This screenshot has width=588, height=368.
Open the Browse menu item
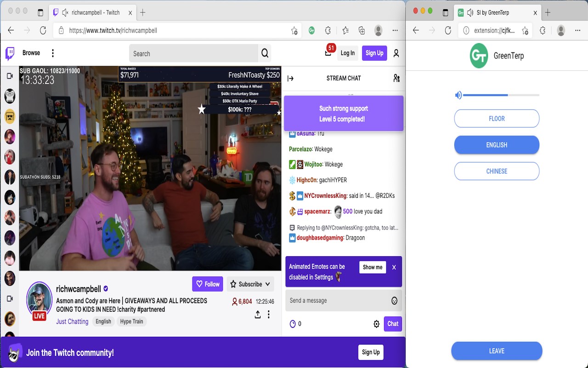[31, 53]
